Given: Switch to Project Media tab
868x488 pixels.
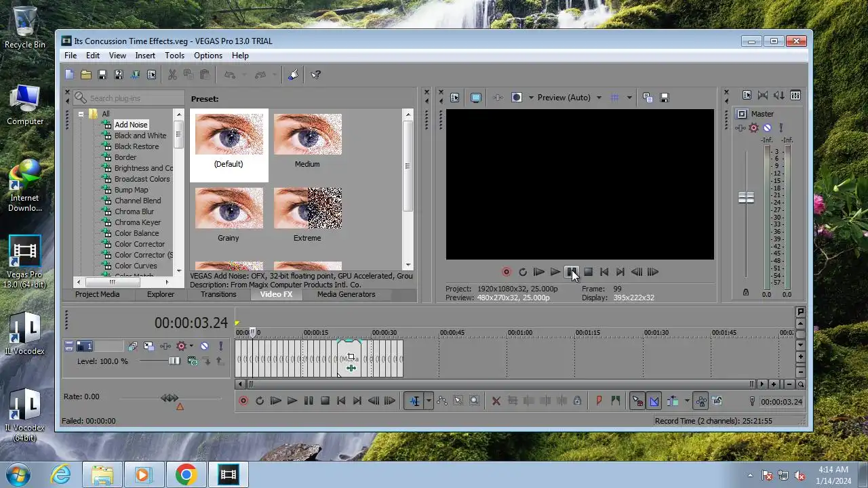Looking at the screenshot, I should pyautogui.click(x=97, y=294).
